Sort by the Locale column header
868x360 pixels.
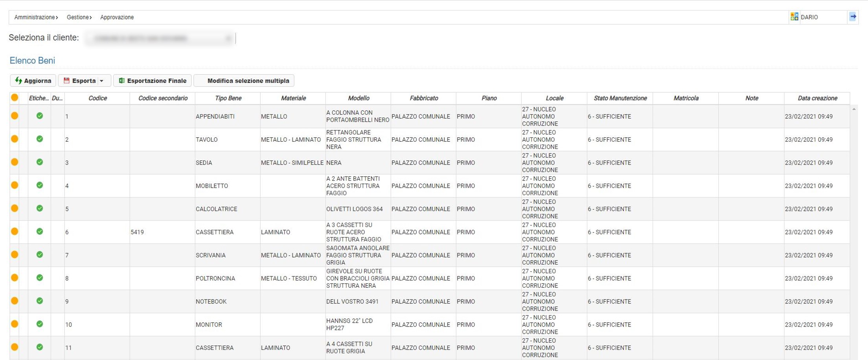(554, 98)
